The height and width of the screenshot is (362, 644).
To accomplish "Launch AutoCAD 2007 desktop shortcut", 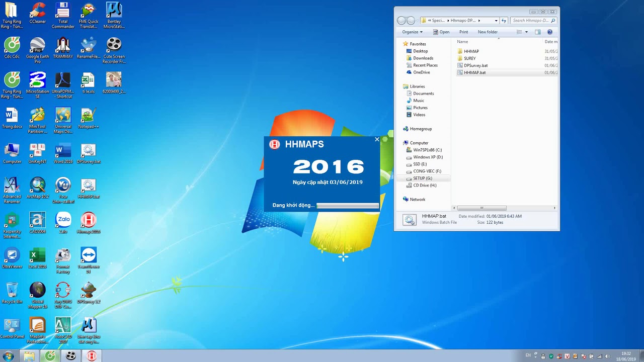I will (63, 330).
